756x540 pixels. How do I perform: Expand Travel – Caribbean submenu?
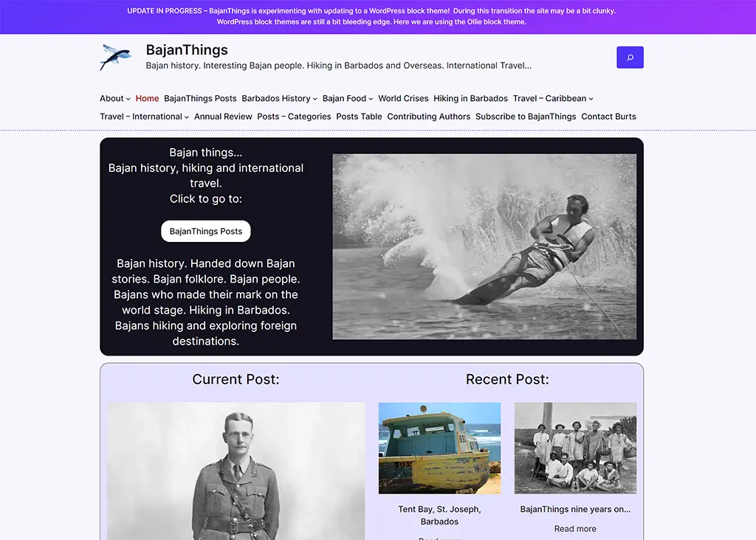[x=591, y=99]
